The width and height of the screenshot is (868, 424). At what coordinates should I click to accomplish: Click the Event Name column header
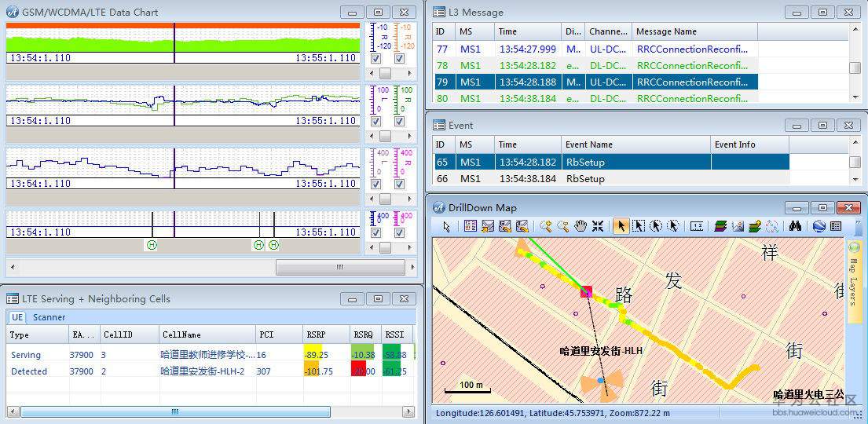(635, 144)
